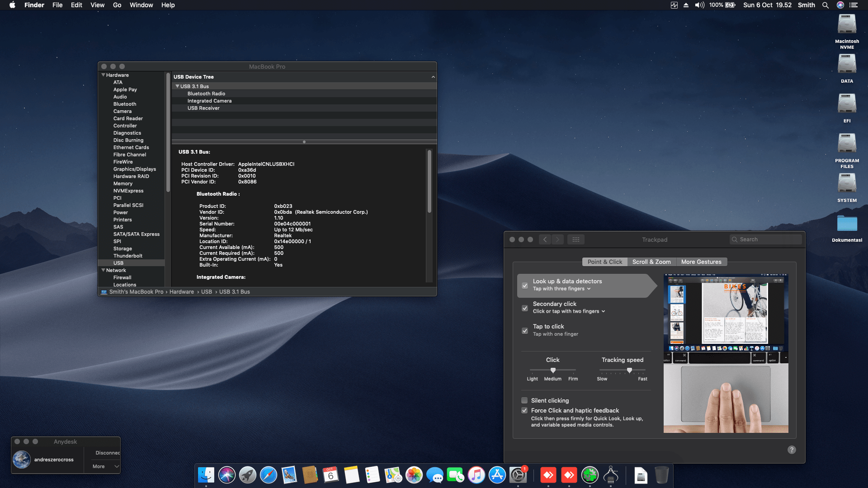The width and height of the screenshot is (868, 488).
Task: Open Hackintool from the Dock
Action: tap(611, 475)
